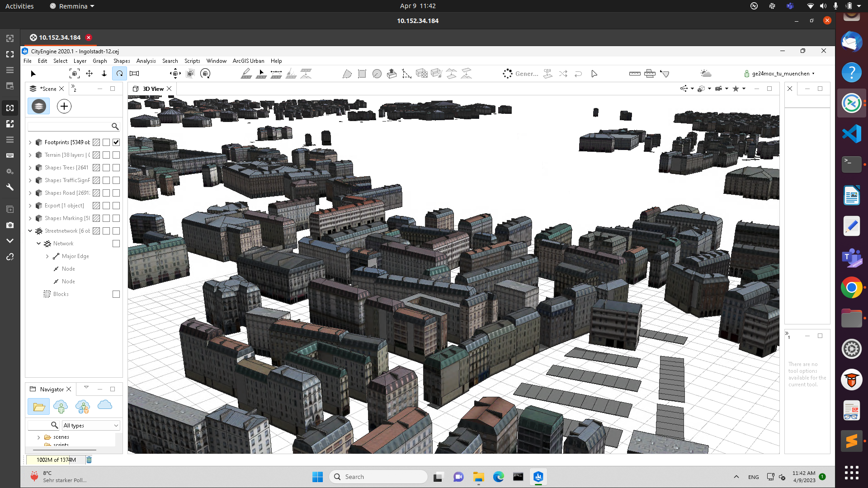The image size is (868, 488).
Task: Open the Shapes menu
Action: (122, 61)
